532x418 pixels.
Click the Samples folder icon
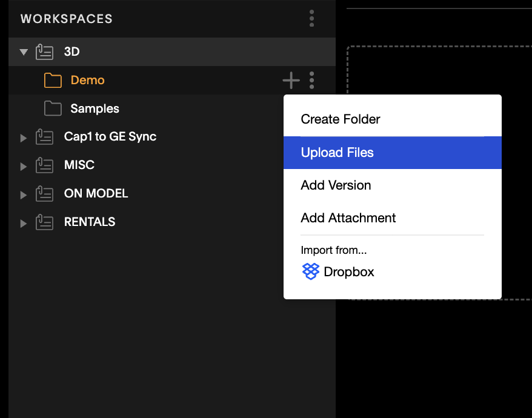[x=53, y=108]
